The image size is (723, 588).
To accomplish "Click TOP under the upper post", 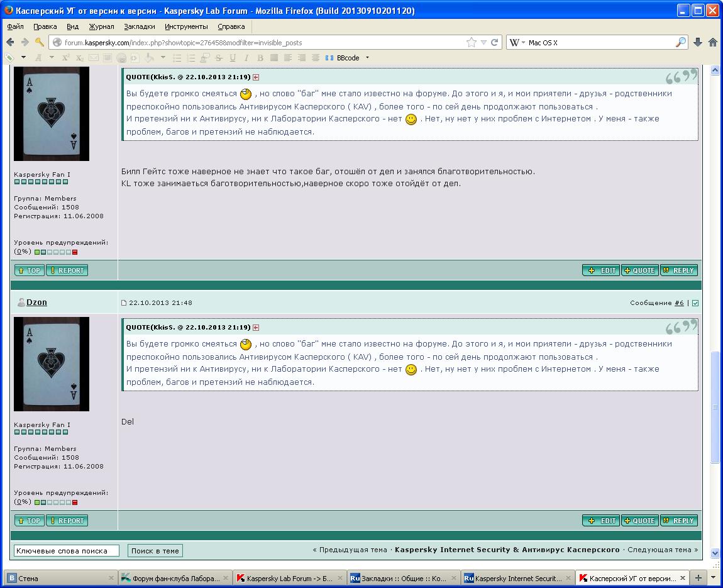I will 29,270.
